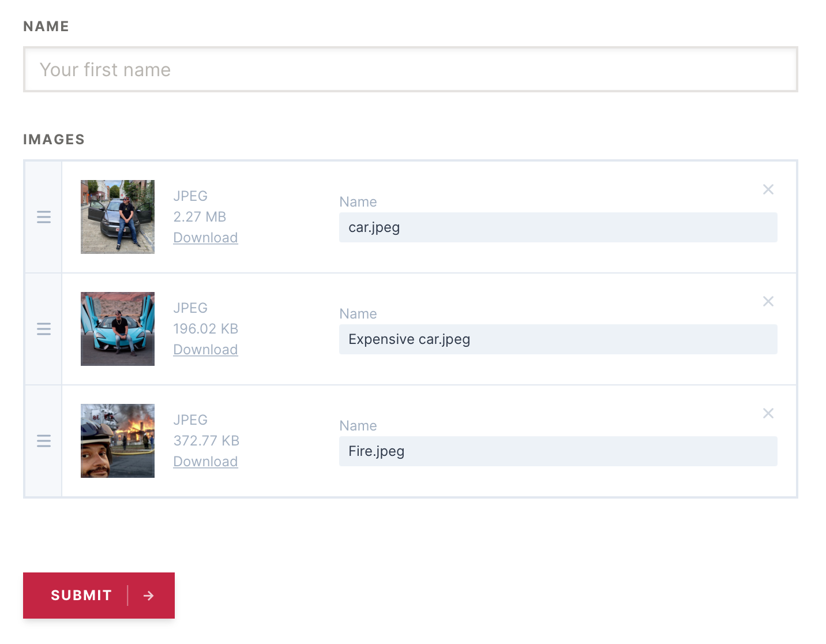The height and width of the screenshot is (644, 826).
Task: Click the NAME section heading
Action: click(46, 26)
